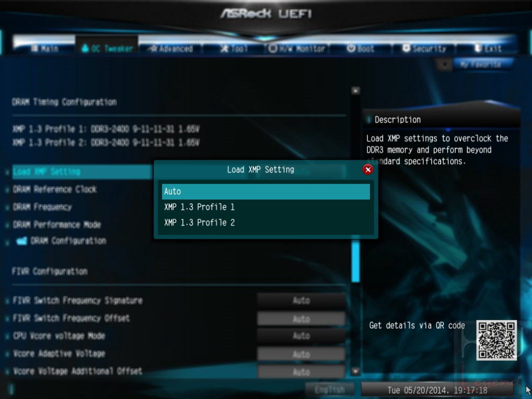This screenshot has width=532, height=399.
Task: Open FIVR Switch Frequency Signature dropdown
Action: [302, 300]
